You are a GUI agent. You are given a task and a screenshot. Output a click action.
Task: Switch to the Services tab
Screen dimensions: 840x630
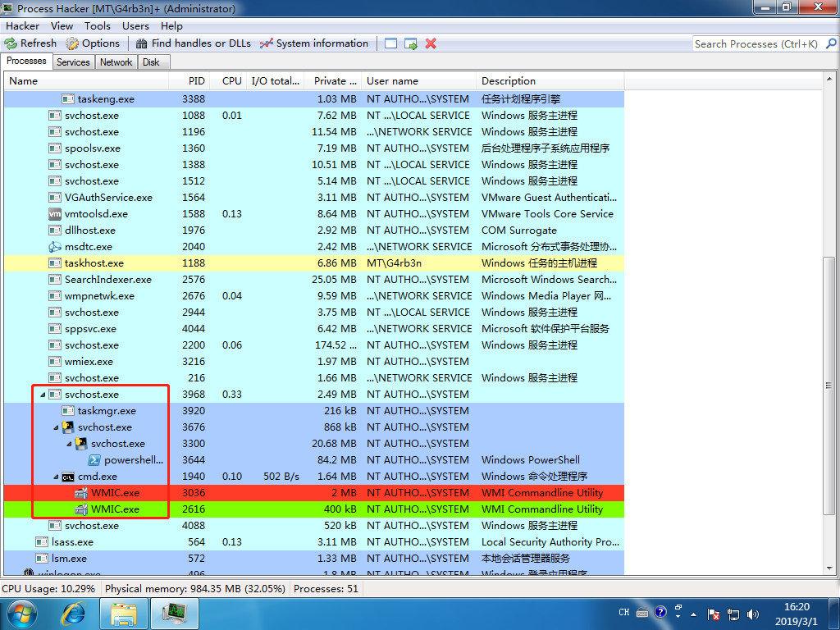tap(73, 62)
